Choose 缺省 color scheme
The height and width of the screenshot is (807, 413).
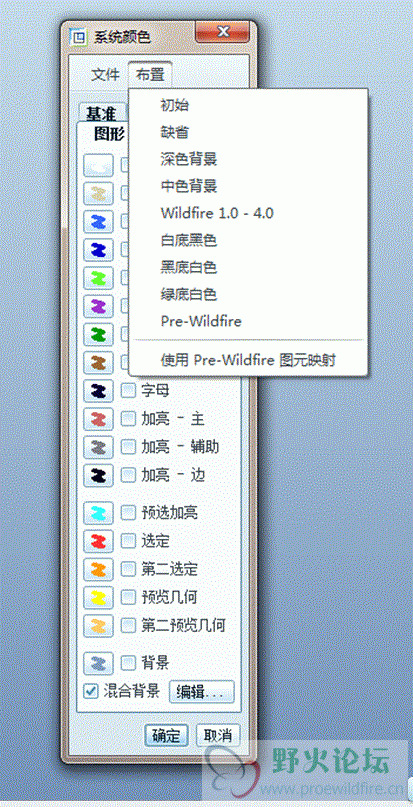tap(248, 132)
